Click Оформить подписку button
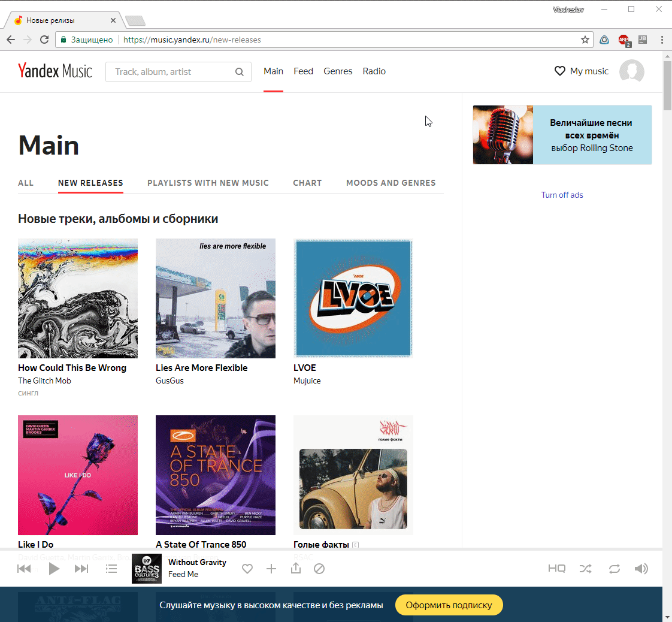The height and width of the screenshot is (622, 672). click(x=449, y=605)
